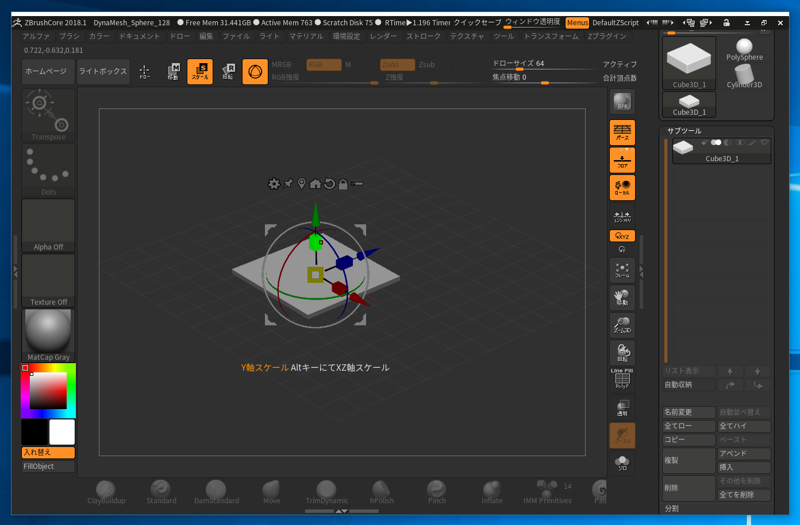Select the hPolish brush
800x525 pixels.
tap(381, 490)
